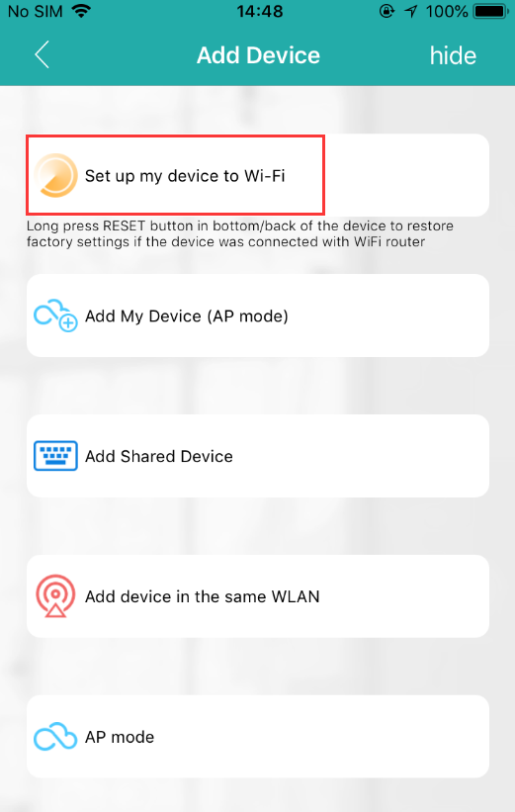Tap the orientation lock status icon
This screenshot has width=515, height=812.
point(386,11)
